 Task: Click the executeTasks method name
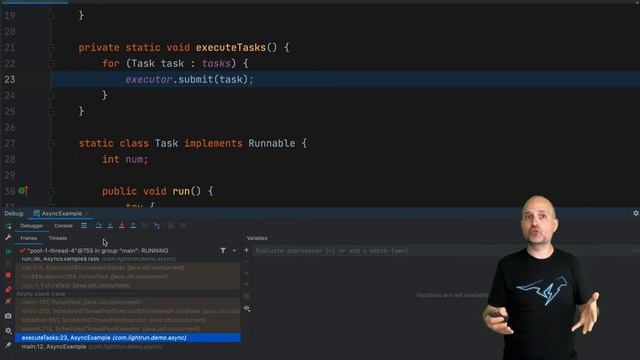point(231,47)
